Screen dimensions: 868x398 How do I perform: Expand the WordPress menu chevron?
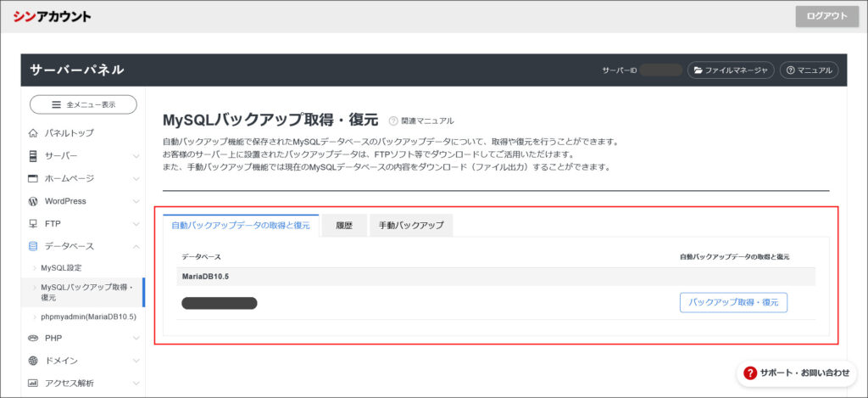tap(136, 202)
